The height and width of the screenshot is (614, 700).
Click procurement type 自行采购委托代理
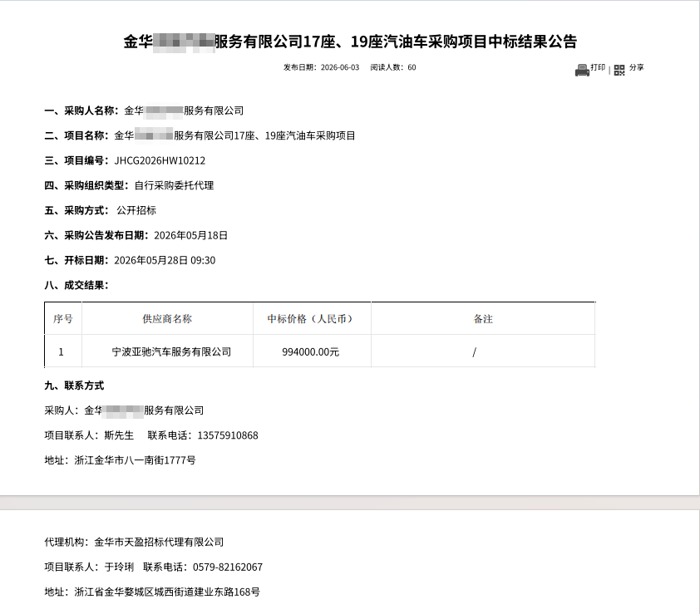pyautogui.click(x=174, y=185)
